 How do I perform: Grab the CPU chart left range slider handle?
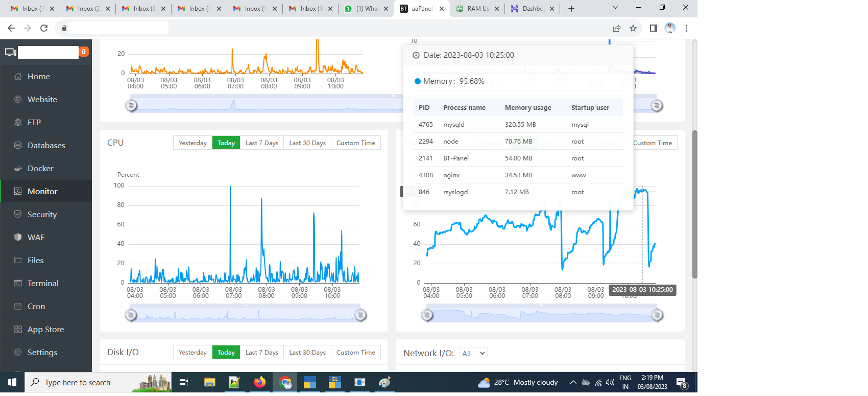[131, 315]
